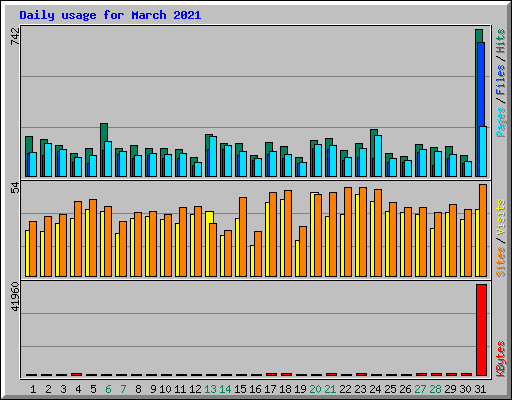Click the red KBytes legend label
512x400 pixels.
[501, 359]
